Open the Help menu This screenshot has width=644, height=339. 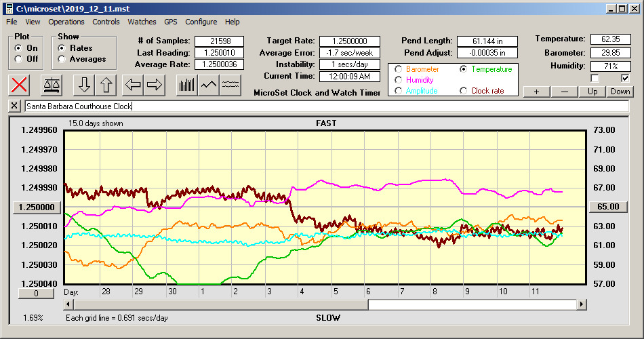(x=232, y=22)
